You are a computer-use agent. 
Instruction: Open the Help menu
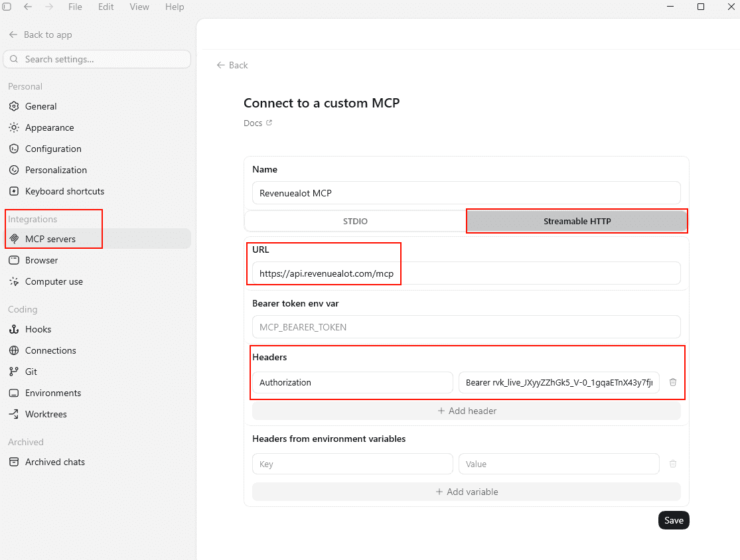tap(174, 7)
